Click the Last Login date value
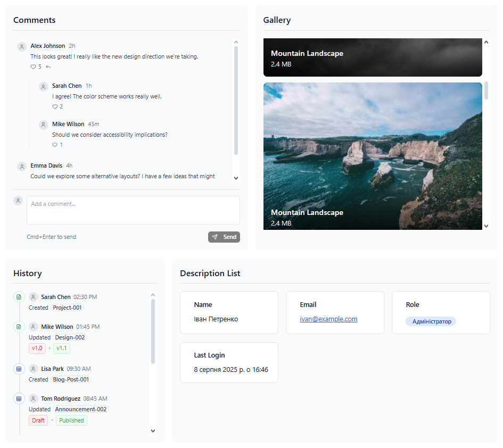Viewport: 503px width, 448px height. 231,369
